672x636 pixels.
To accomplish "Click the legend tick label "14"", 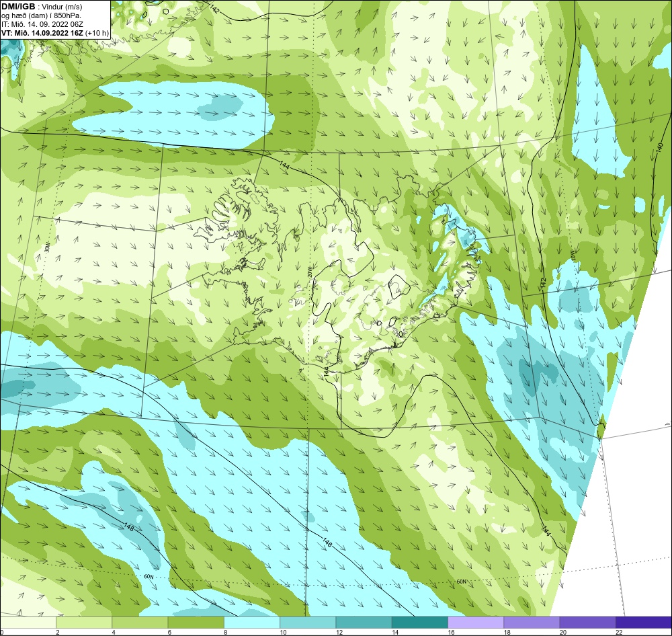I will 395,632.
